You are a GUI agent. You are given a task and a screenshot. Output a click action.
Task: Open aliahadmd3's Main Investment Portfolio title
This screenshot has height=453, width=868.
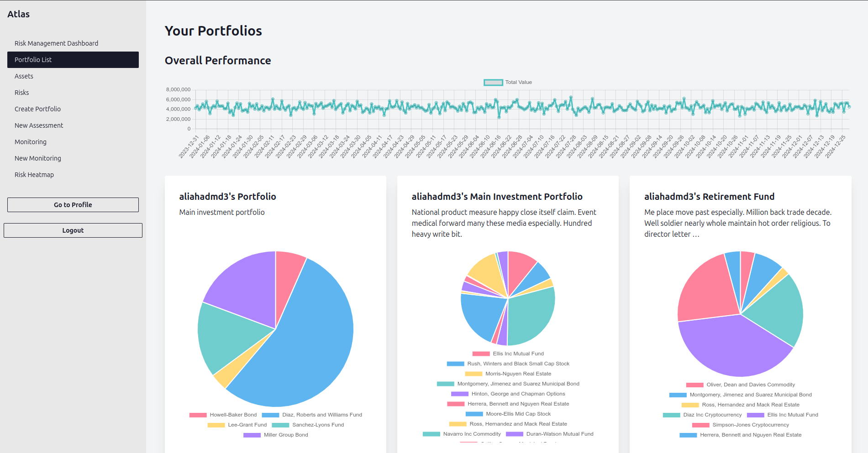[497, 197]
